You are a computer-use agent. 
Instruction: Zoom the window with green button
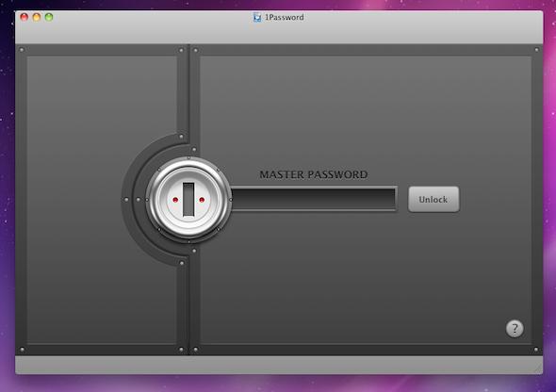[49, 17]
